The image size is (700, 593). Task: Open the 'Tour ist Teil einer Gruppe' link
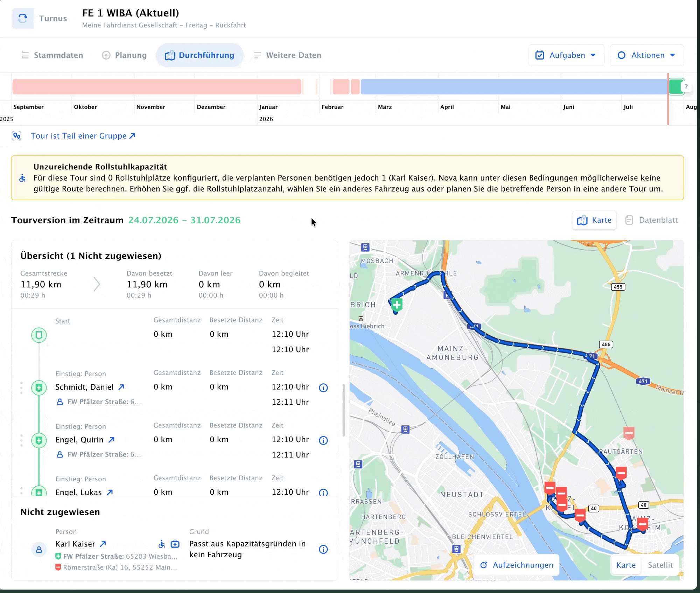pos(83,136)
